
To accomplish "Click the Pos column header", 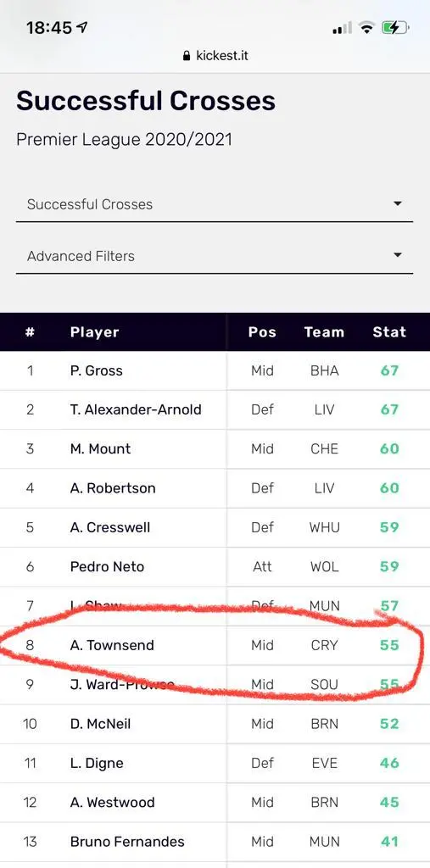I will point(262,331).
